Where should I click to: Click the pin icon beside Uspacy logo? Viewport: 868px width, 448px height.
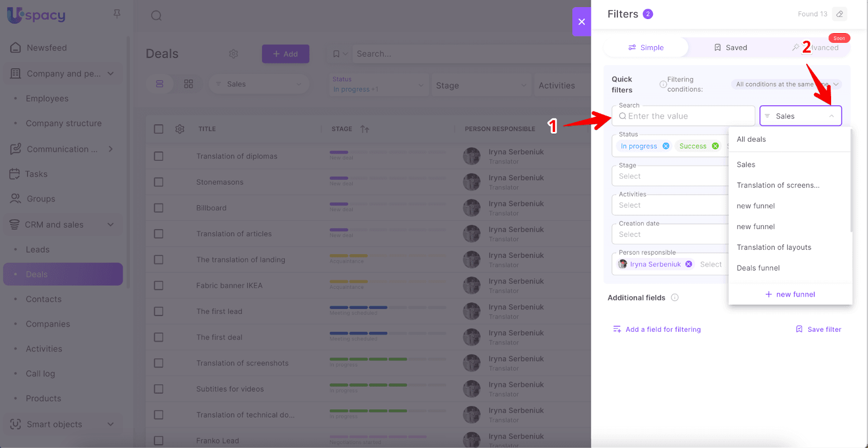[117, 14]
